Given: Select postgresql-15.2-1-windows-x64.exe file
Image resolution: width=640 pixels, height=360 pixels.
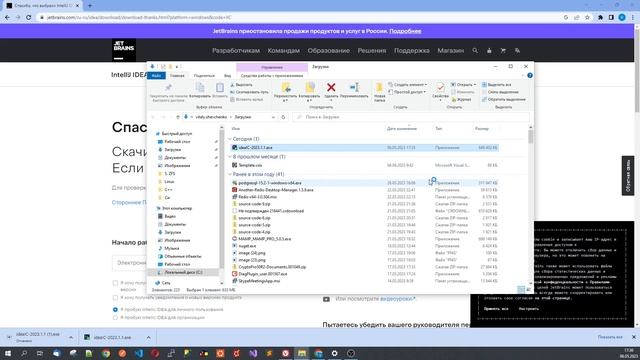Looking at the screenshot, I should click(x=364, y=183).
